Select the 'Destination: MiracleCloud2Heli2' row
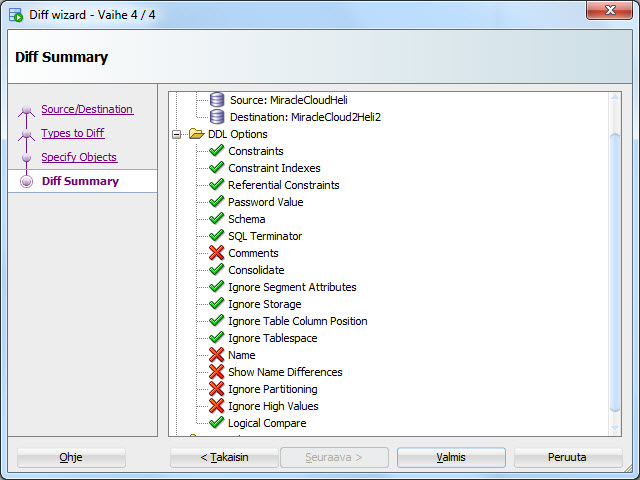 305,117
